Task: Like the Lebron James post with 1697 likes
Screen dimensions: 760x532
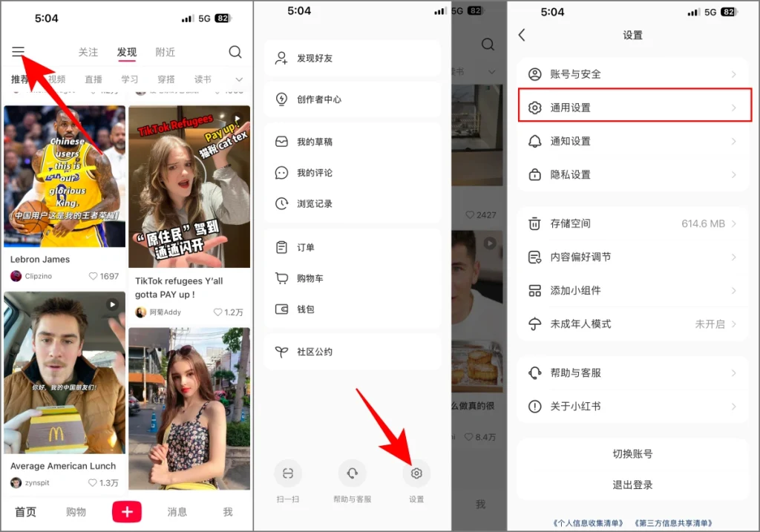Action: 93,276
